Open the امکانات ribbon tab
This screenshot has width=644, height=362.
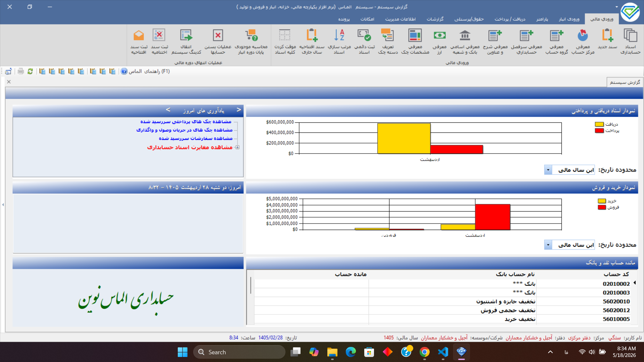click(x=367, y=19)
